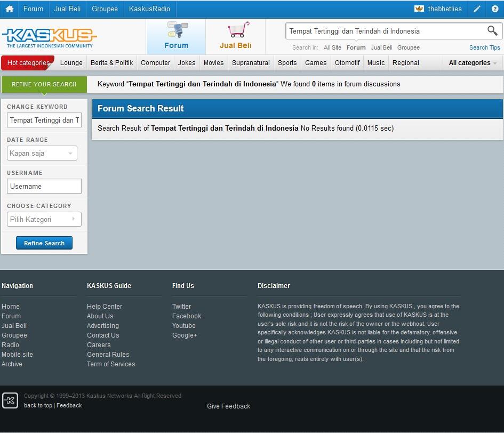The height and width of the screenshot is (433, 504).
Task: Open the Careers link
Action: tap(99, 345)
